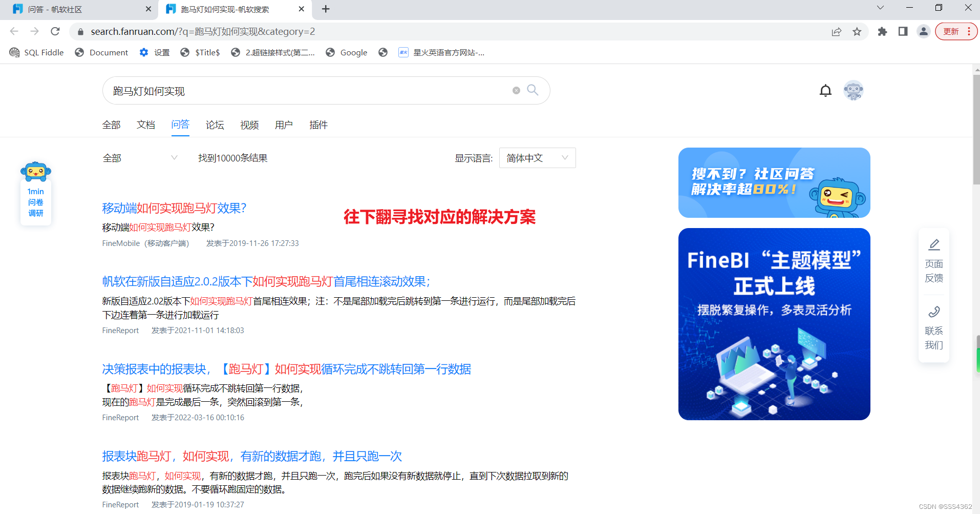Click the search query input field
This screenshot has width=980, height=514.
click(x=307, y=91)
